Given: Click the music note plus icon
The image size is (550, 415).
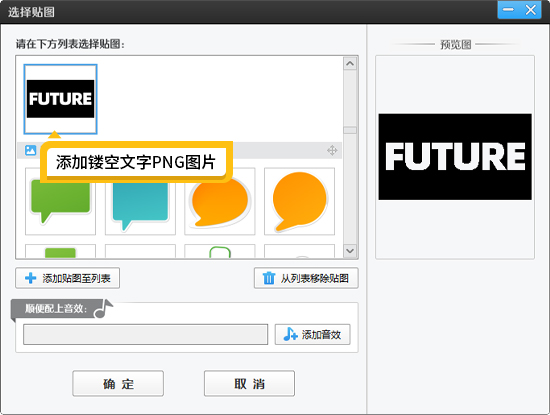Looking at the screenshot, I should (x=290, y=334).
